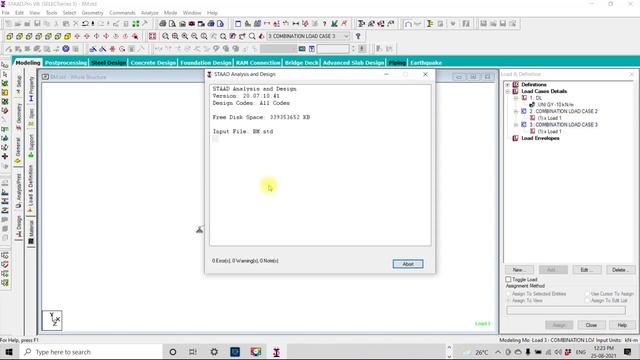Click the dimension arrows icon in toolbar
The height and width of the screenshot is (360, 640).
296,24
